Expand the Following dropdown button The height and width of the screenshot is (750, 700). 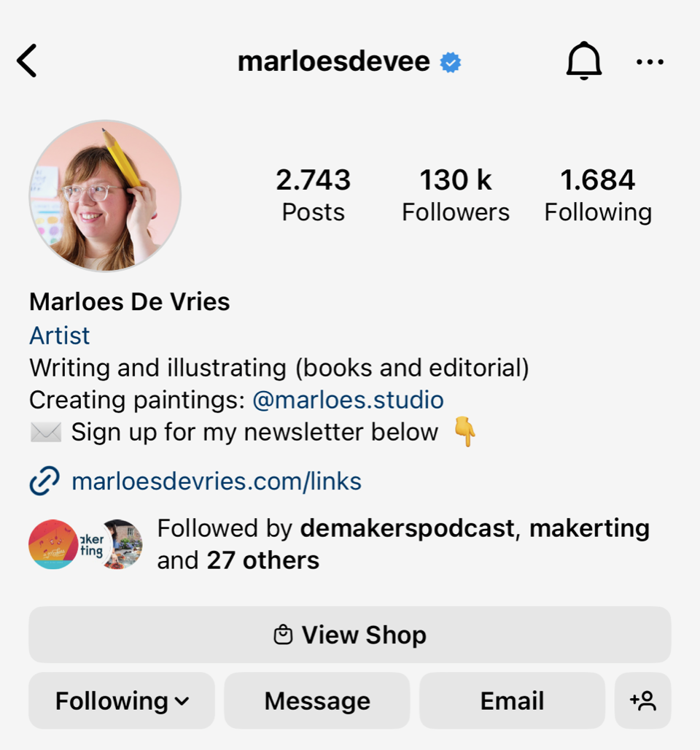point(122,700)
